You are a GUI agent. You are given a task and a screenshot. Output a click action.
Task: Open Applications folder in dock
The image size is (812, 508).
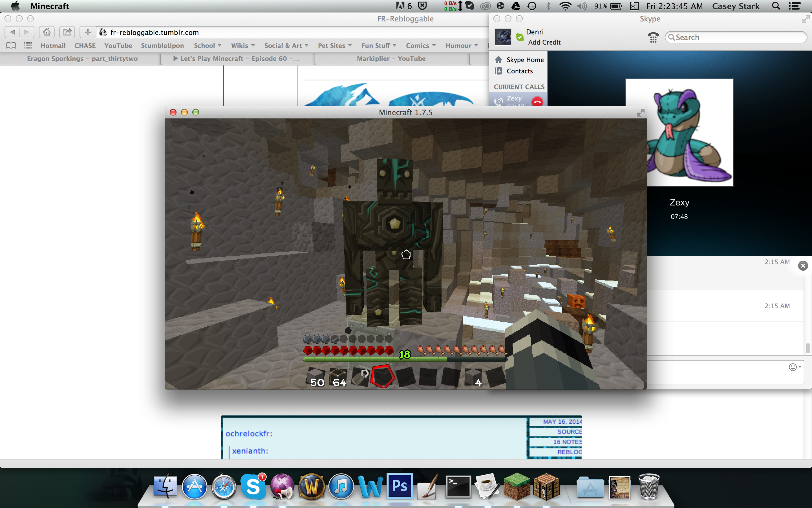[x=590, y=487]
